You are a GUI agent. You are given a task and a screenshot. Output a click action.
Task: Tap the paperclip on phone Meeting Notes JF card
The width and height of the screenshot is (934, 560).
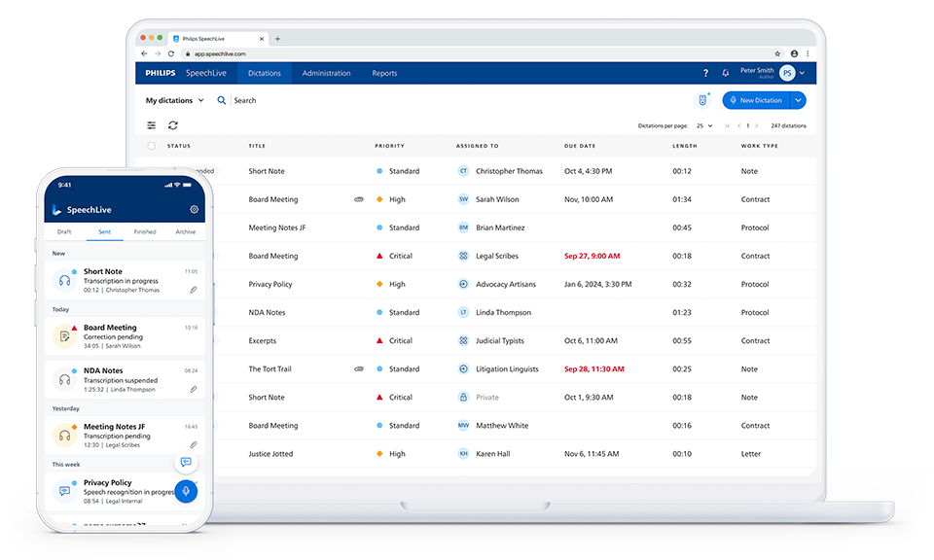point(193,444)
